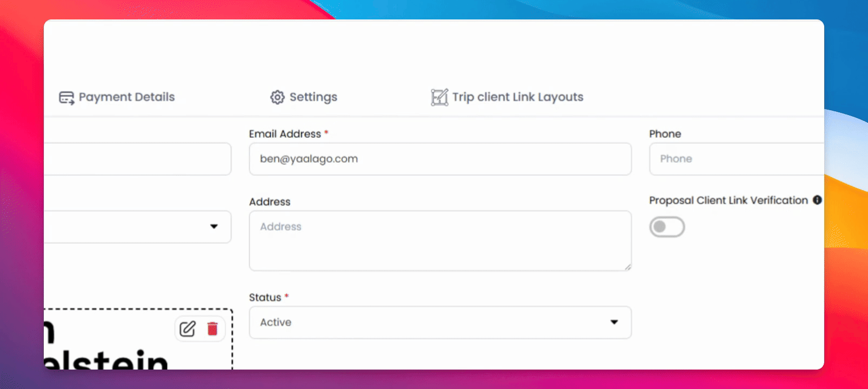Click the red trash delete icon
The height and width of the screenshot is (389, 868).
[212, 328]
